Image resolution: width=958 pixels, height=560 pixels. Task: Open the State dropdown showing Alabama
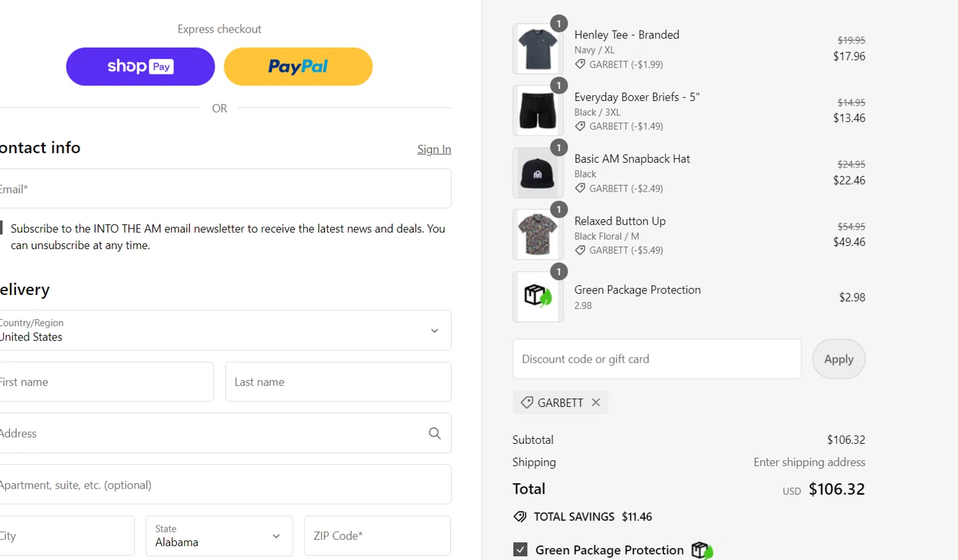click(219, 536)
